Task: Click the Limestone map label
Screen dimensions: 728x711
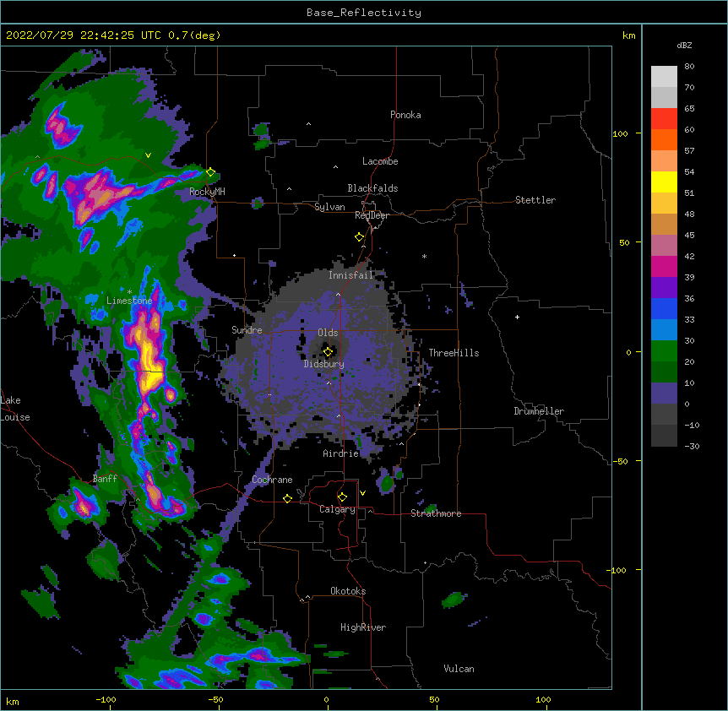Action: click(x=129, y=301)
